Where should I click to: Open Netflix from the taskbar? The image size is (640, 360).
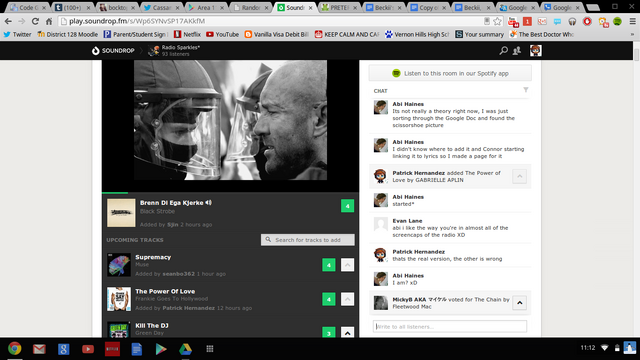(x=112, y=349)
